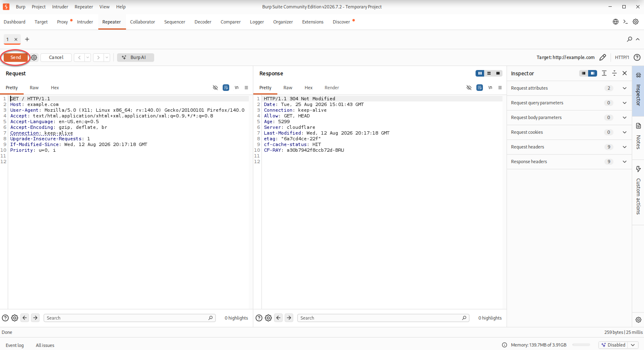This screenshot has height=350, width=644.
Task: Open the Send options gear icon
Action: (34, 58)
